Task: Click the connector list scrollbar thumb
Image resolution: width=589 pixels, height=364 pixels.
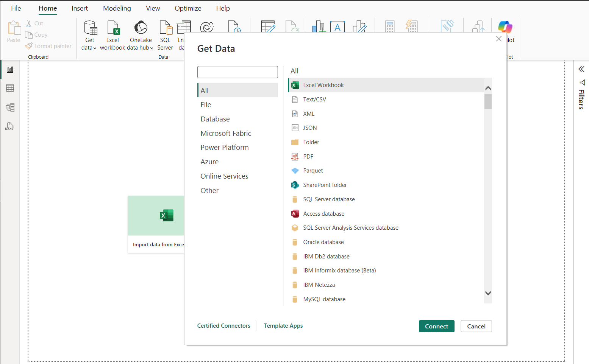Action: click(488, 101)
